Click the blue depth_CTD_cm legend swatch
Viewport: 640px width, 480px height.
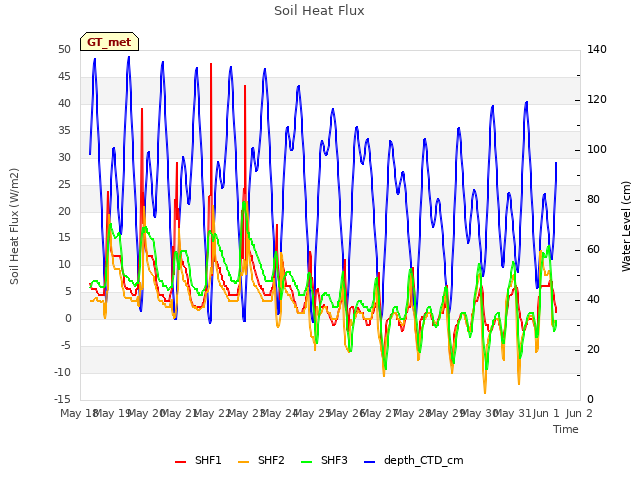(x=369, y=462)
